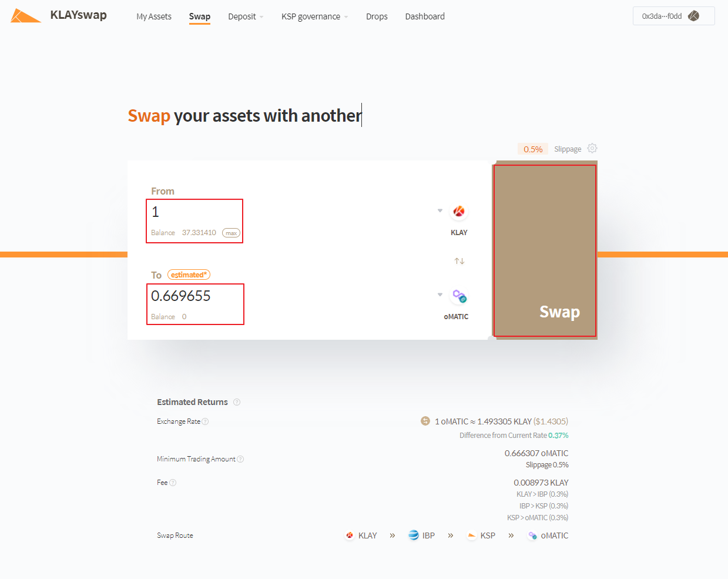Open slippage settings gear icon
This screenshot has width=728, height=579.
[592, 148]
